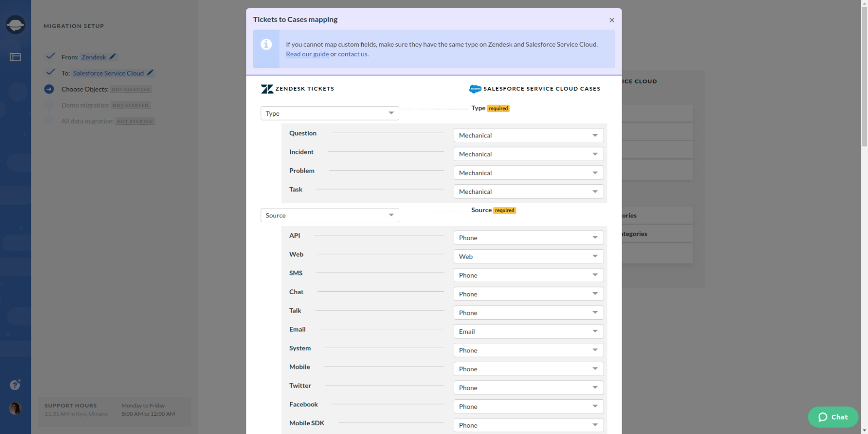This screenshot has width=868, height=434.
Task: Expand the Zendesk Type field dropdown
Action: pos(329,113)
